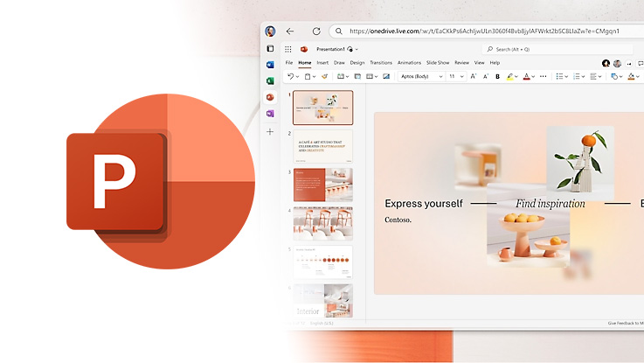Toggle Bold formatting

pyautogui.click(x=497, y=76)
